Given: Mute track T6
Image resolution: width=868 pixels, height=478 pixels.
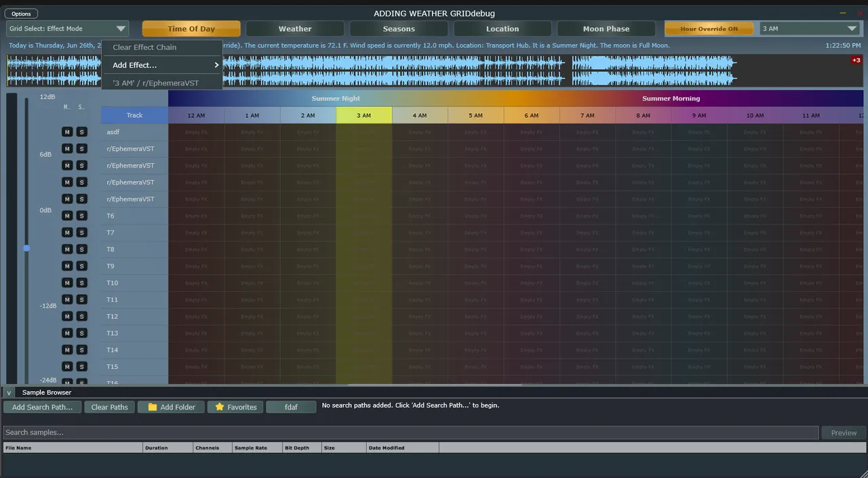Looking at the screenshot, I should (x=67, y=216).
